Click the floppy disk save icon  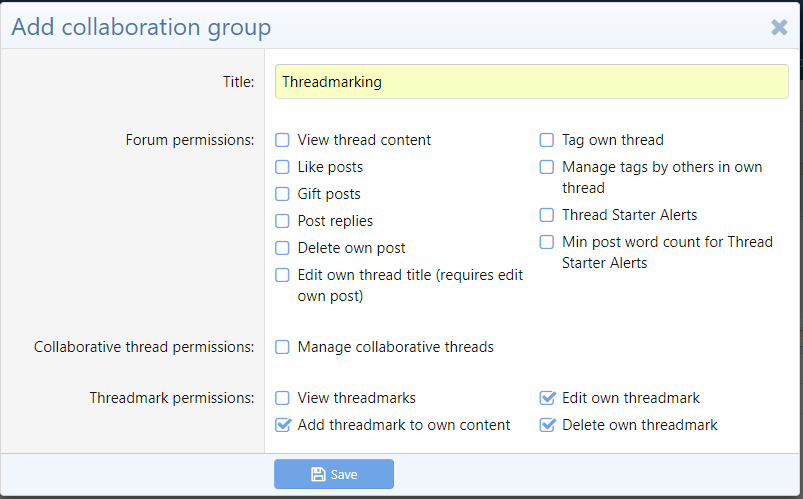coord(318,474)
